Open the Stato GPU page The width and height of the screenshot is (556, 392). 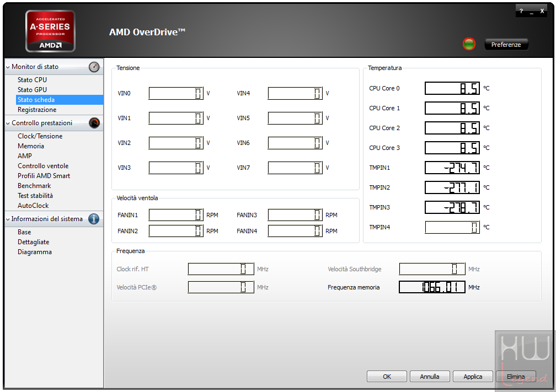click(x=32, y=90)
